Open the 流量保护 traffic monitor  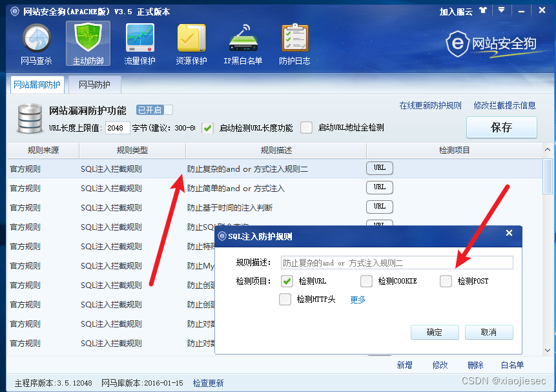139,45
